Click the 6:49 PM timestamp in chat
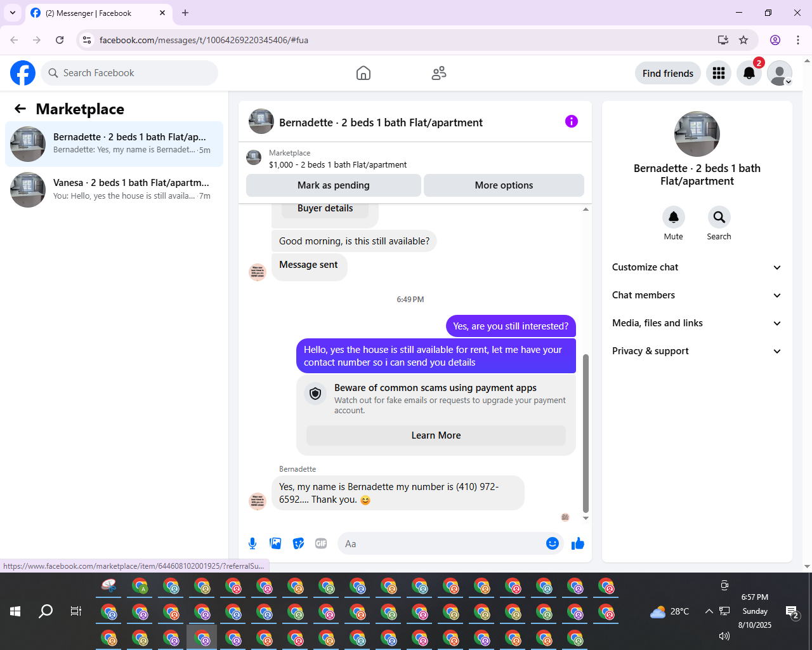Image resolution: width=812 pixels, height=650 pixels. (410, 300)
